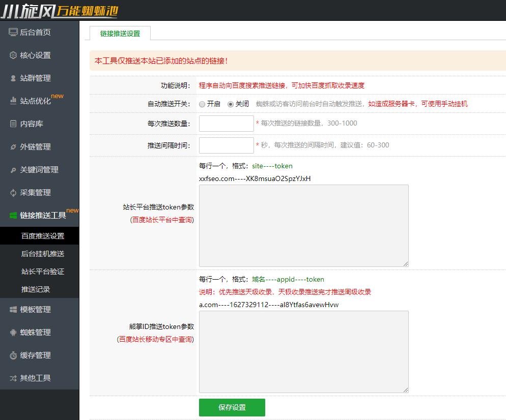Click the 小旋风万能蜘蛛池 logo

pyautogui.click(x=60, y=11)
